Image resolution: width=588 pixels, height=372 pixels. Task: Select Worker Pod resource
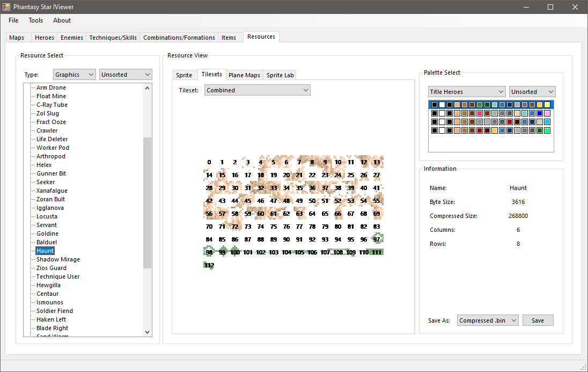coord(53,148)
